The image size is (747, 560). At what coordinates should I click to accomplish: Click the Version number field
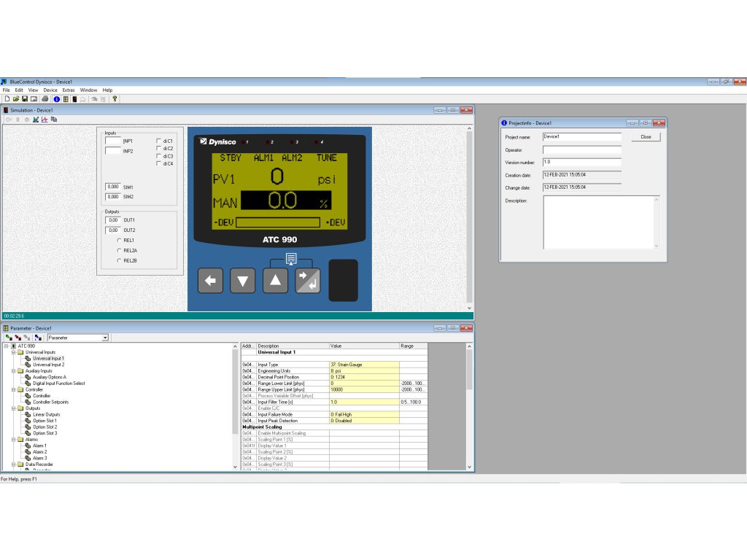581,163
